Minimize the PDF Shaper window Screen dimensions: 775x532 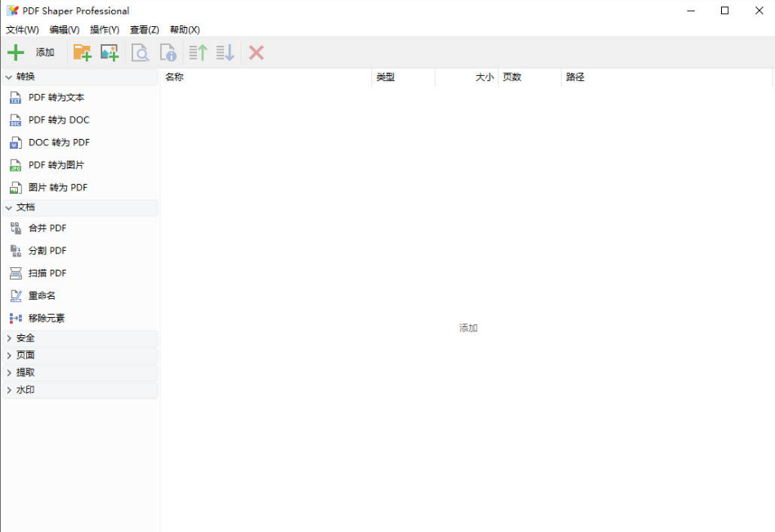[x=691, y=11]
